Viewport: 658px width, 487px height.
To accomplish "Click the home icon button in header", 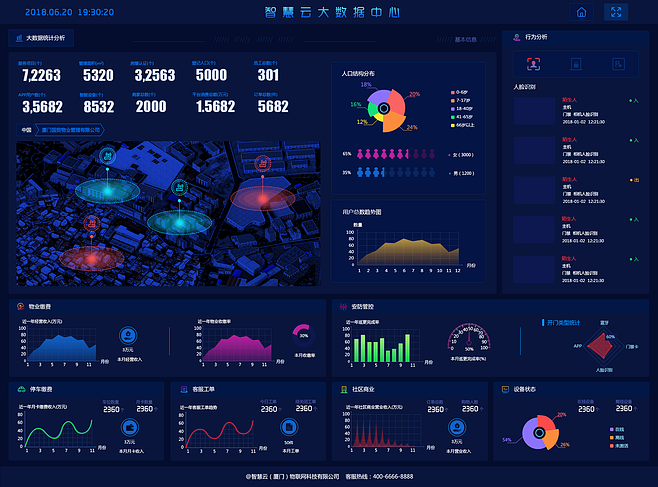I will pos(581,13).
